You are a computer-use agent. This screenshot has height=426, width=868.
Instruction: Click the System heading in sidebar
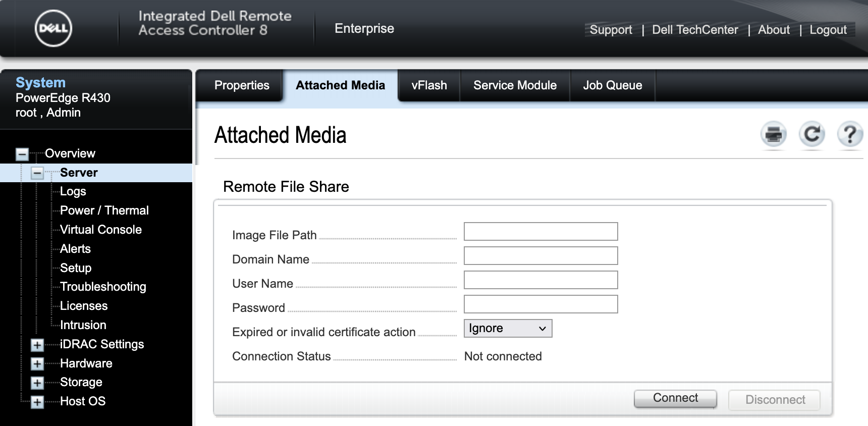[40, 83]
